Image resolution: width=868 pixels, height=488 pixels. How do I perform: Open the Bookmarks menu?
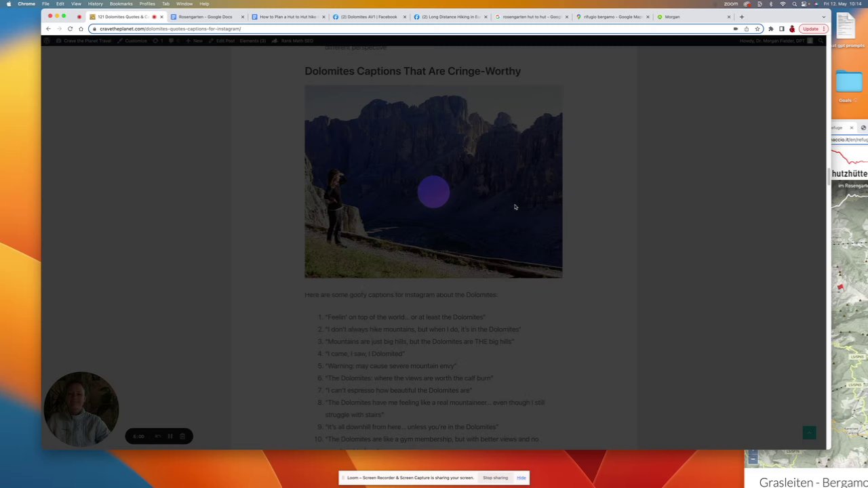(121, 3)
